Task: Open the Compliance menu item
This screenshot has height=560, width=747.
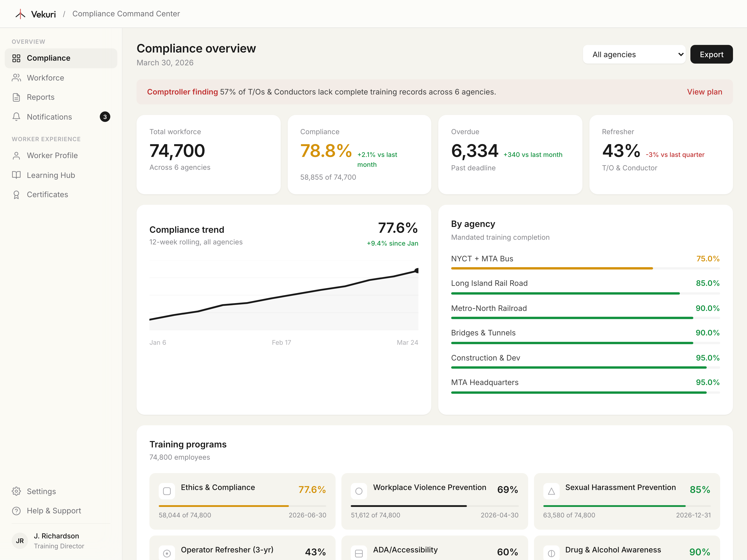Action: [61, 58]
